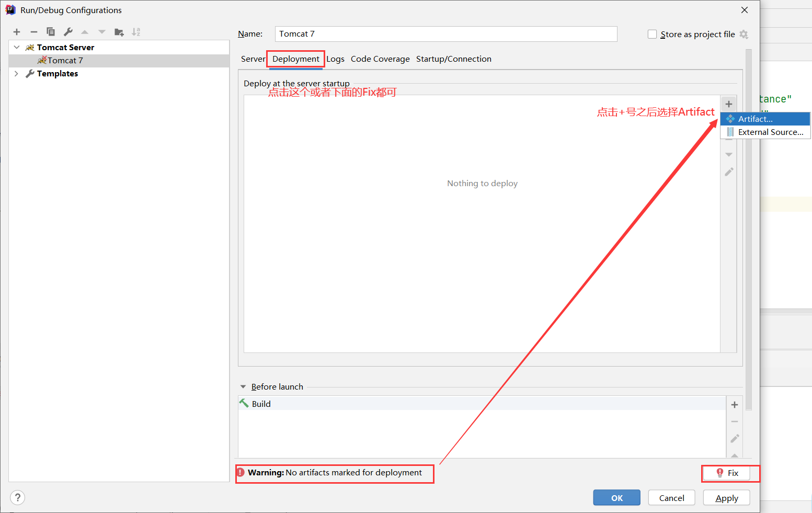Confirm with the OK button
This screenshot has height=513, width=812.
pyautogui.click(x=617, y=498)
